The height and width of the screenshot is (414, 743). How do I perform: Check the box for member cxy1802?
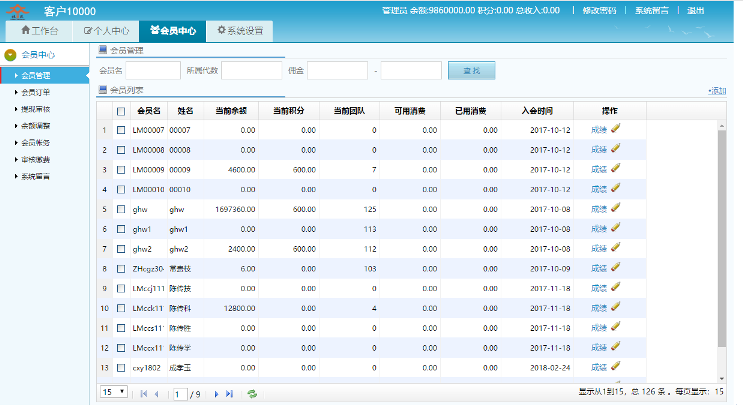coord(121,368)
